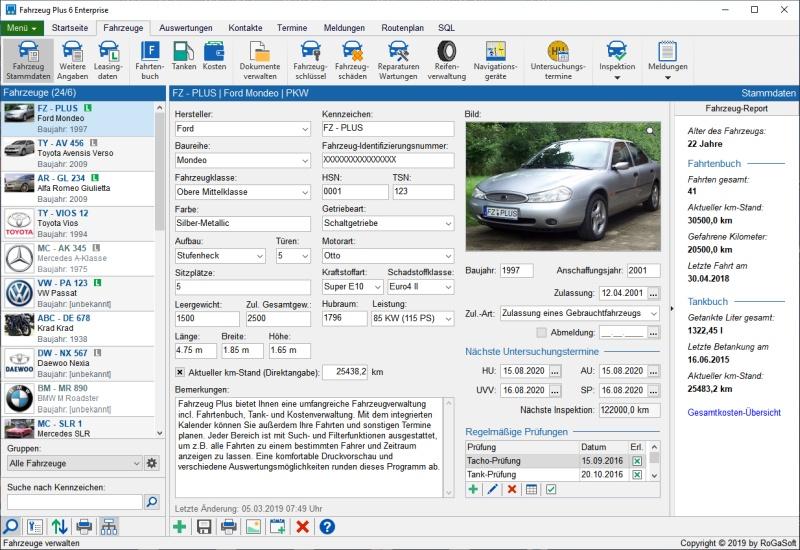Expand the Gruppen Alle Fahrzeuge dropdown
This screenshot has width=800, height=550.
(x=136, y=463)
